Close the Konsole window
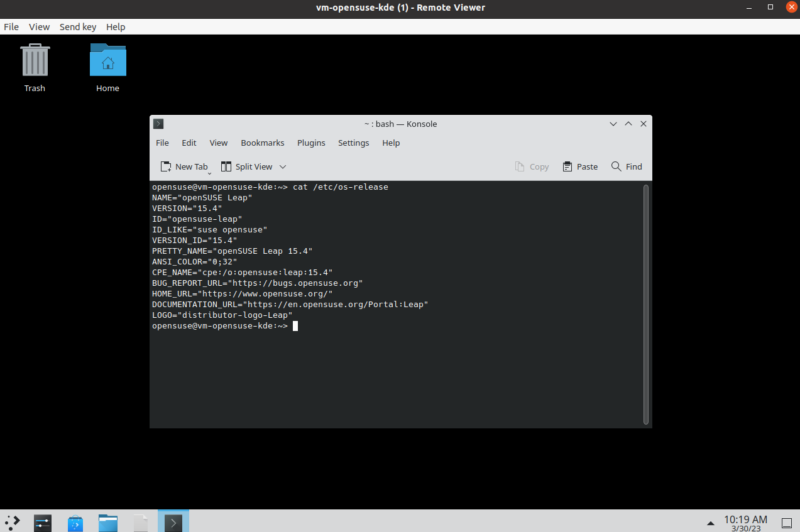 click(643, 124)
